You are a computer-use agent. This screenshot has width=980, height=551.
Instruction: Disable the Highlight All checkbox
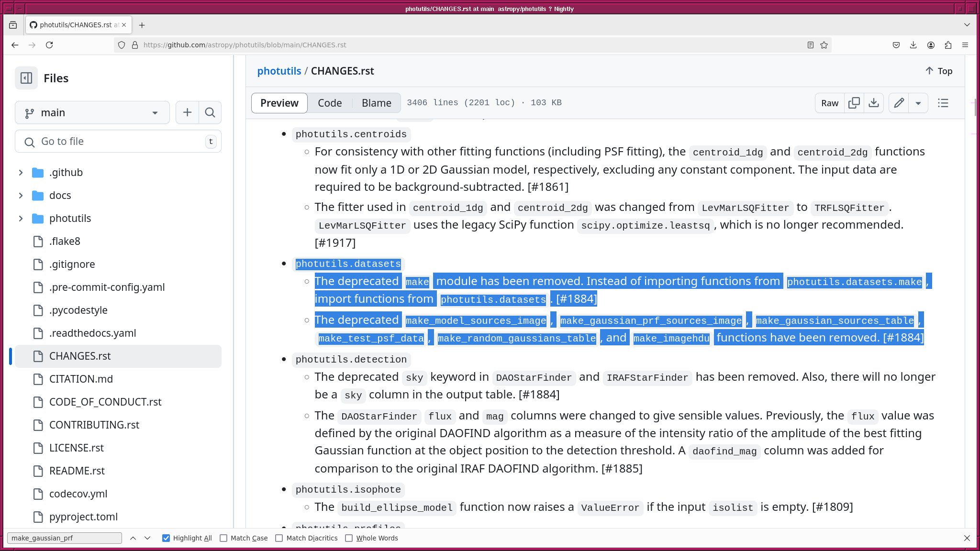click(166, 538)
